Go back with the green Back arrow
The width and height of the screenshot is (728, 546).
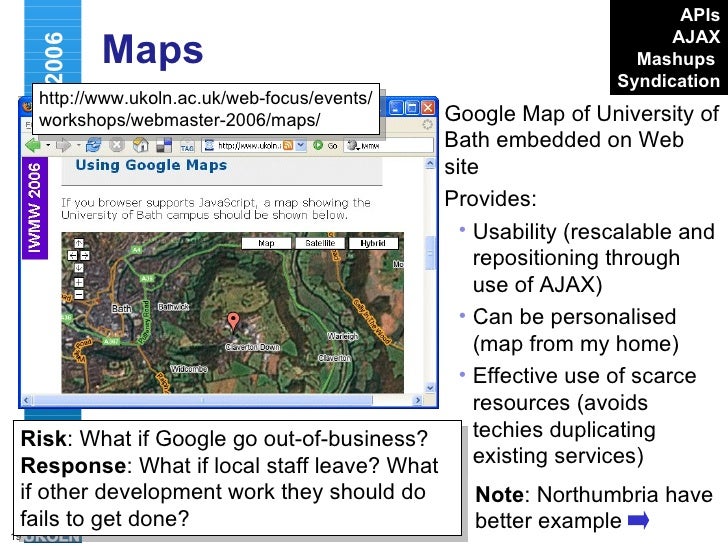(32, 145)
